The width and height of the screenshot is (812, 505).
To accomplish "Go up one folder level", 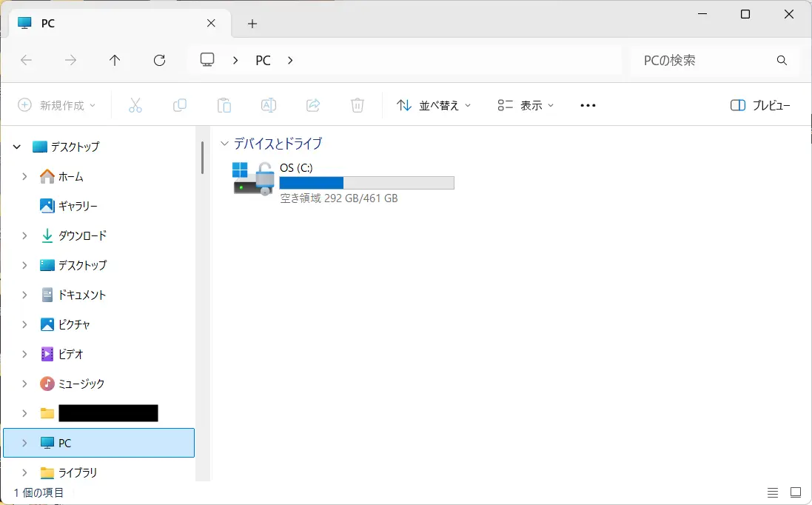I will click(115, 61).
